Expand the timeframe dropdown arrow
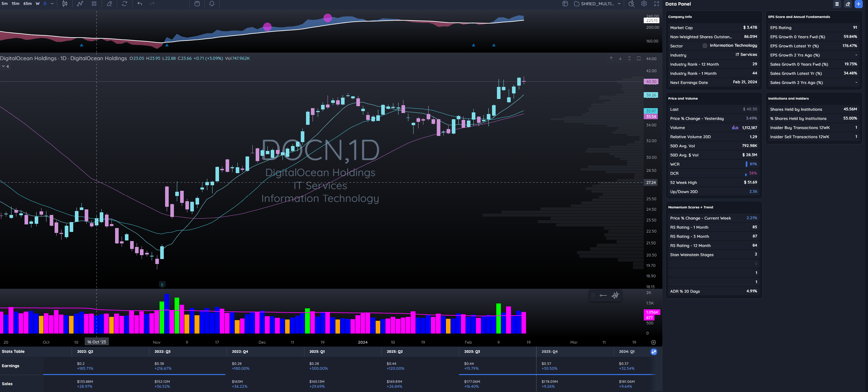 click(52, 4)
